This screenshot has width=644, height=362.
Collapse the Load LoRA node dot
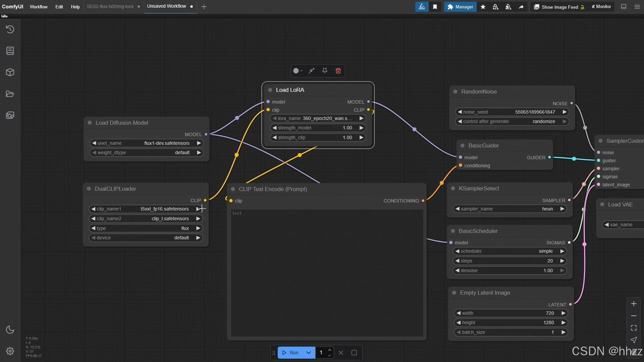(x=270, y=90)
